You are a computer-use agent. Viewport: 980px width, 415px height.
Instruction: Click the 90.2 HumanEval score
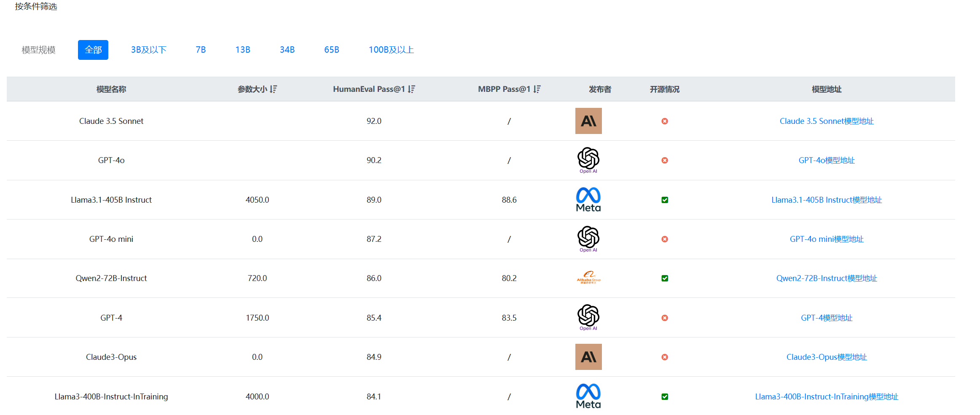(374, 160)
